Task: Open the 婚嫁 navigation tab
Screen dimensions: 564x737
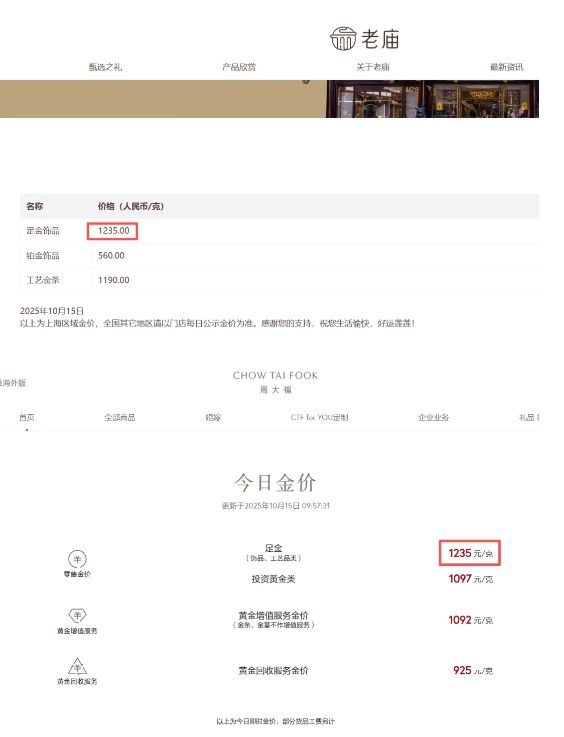Action: click(x=213, y=417)
